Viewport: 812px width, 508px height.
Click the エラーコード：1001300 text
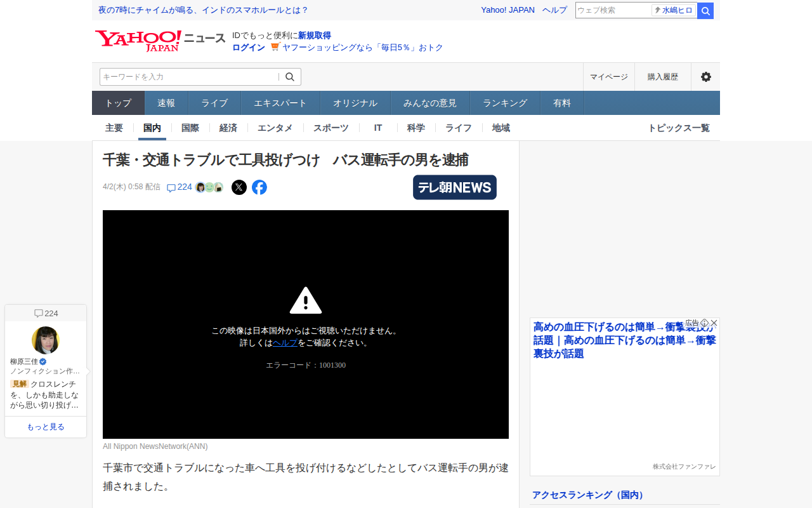click(306, 365)
